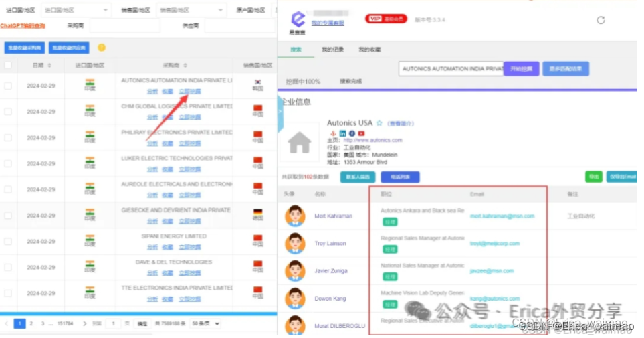Go to previous page with the left chevron
The height and width of the screenshot is (338, 644).
click(x=6, y=323)
